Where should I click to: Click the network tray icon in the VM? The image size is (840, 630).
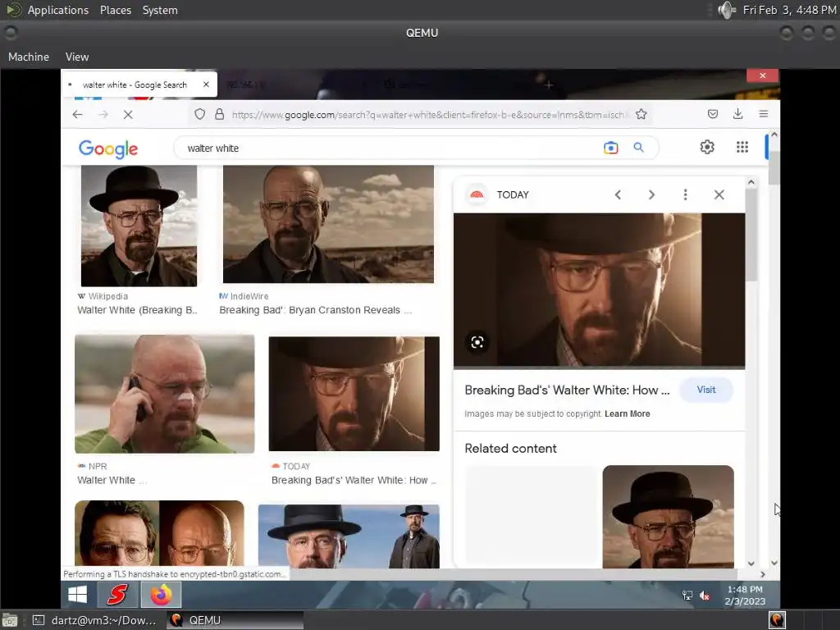[687, 596]
